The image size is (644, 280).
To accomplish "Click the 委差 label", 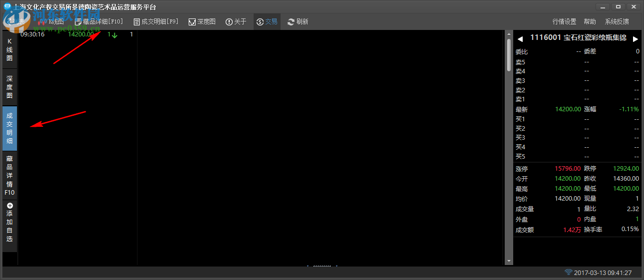I will pyautogui.click(x=590, y=51).
